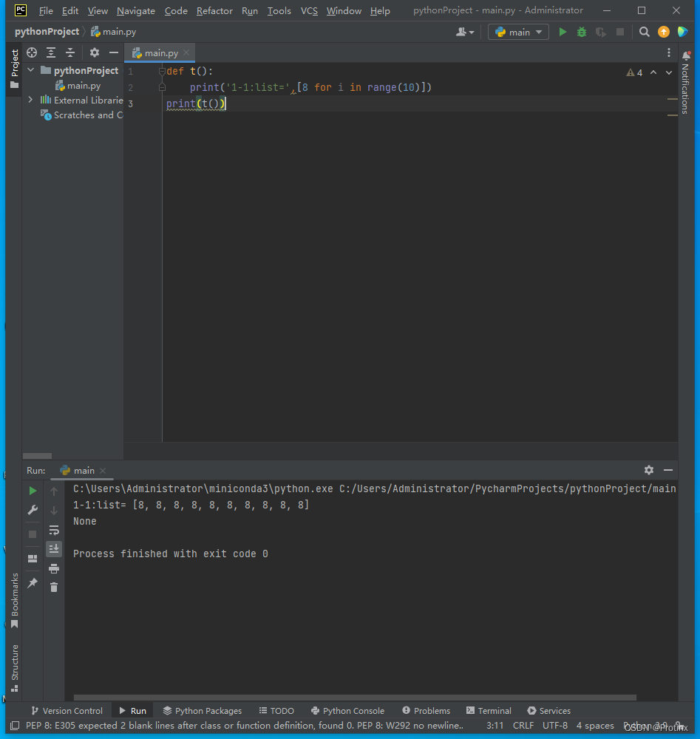The image size is (700, 739).
Task: Click the Run console horizontal scrollbar
Action: (355, 697)
